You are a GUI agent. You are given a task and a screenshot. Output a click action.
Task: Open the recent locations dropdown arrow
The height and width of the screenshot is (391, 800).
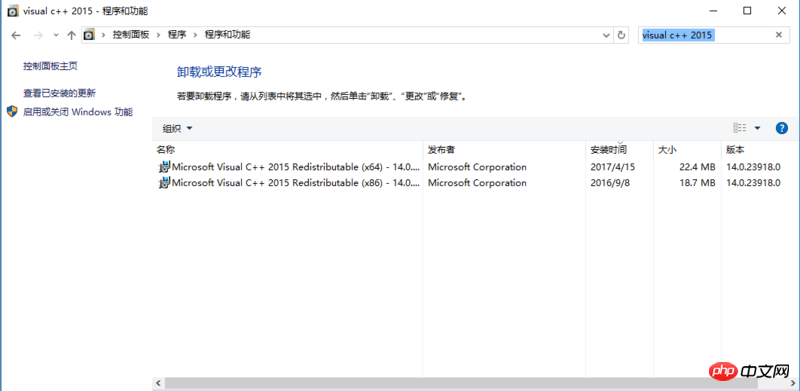tap(56, 35)
